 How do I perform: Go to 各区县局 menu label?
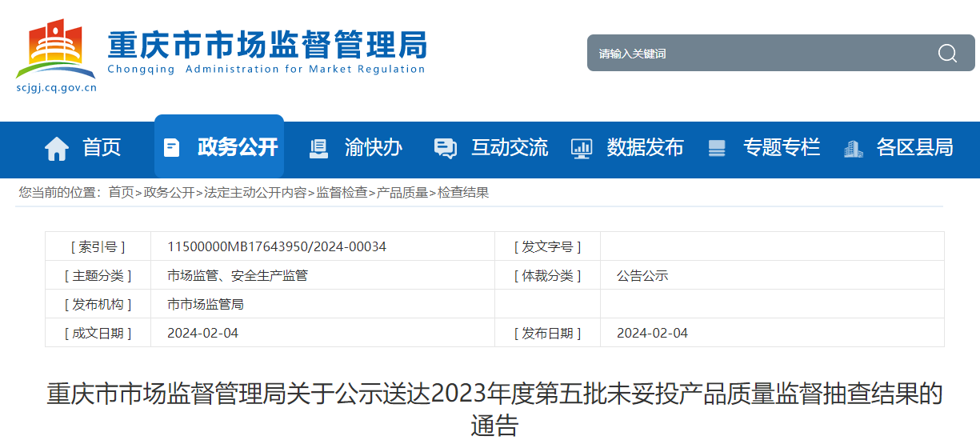[x=914, y=148]
